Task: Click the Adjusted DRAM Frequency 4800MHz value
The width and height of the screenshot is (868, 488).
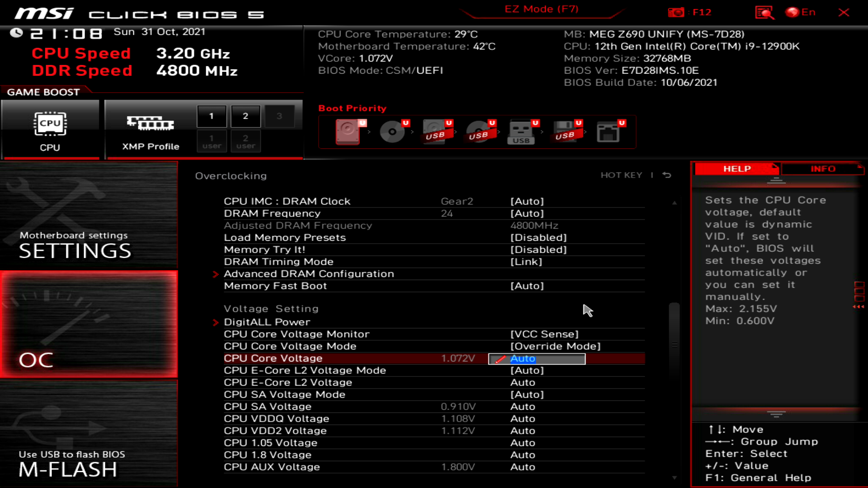Action: click(534, 226)
